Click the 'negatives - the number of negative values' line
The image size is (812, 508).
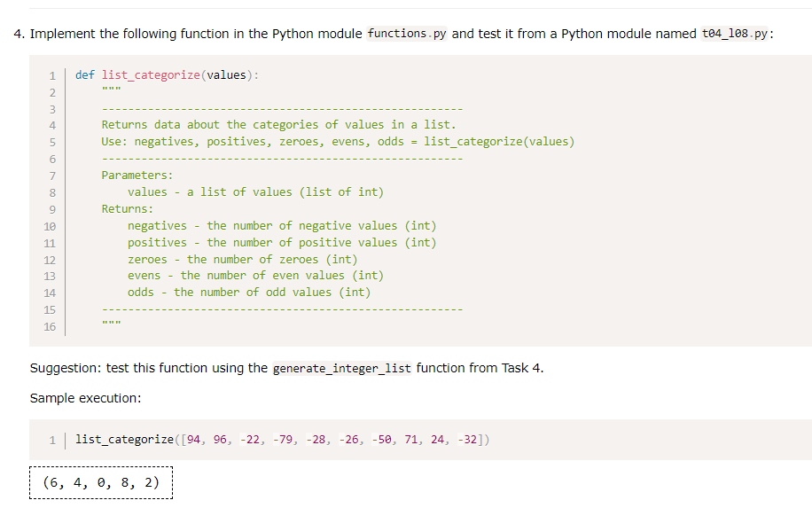[x=282, y=226]
